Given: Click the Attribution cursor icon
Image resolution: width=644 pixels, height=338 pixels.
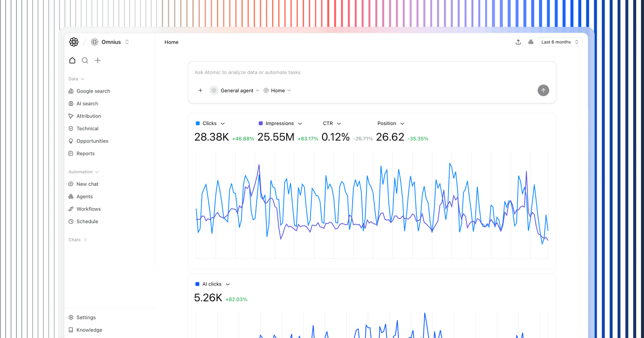Looking at the screenshot, I should tap(71, 116).
